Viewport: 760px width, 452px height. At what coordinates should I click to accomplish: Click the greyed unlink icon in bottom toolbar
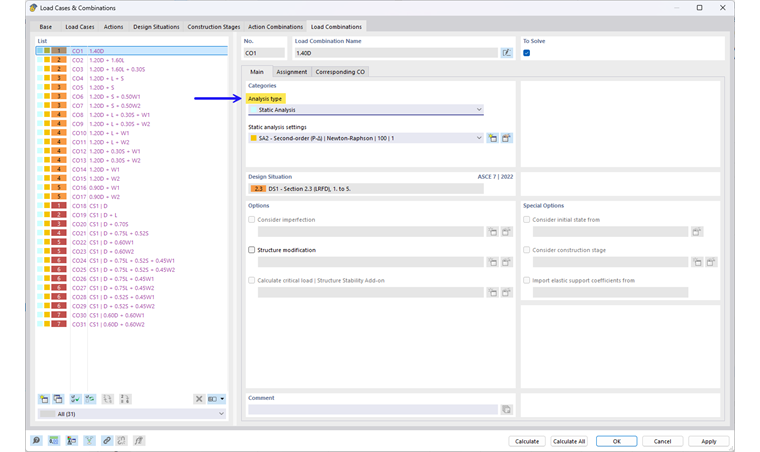(x=122, y=441)
